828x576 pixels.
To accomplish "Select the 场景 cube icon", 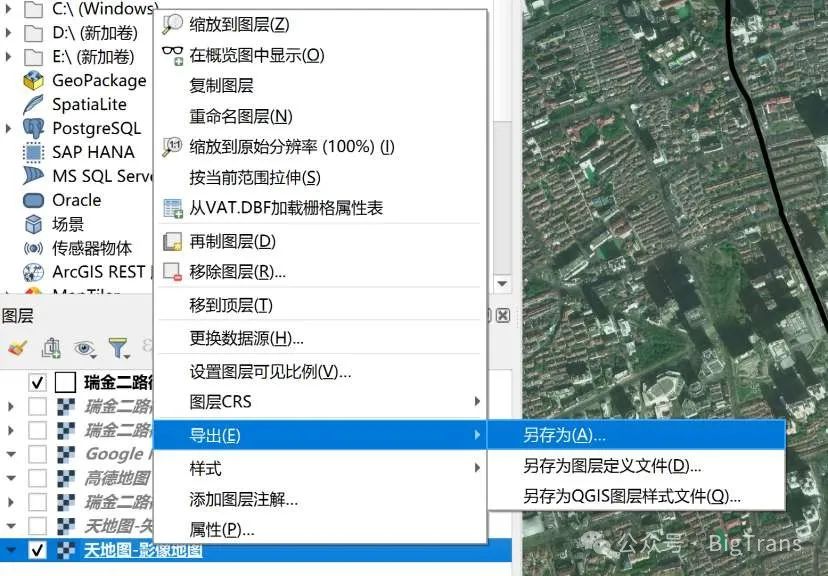I will coord(33,224).
